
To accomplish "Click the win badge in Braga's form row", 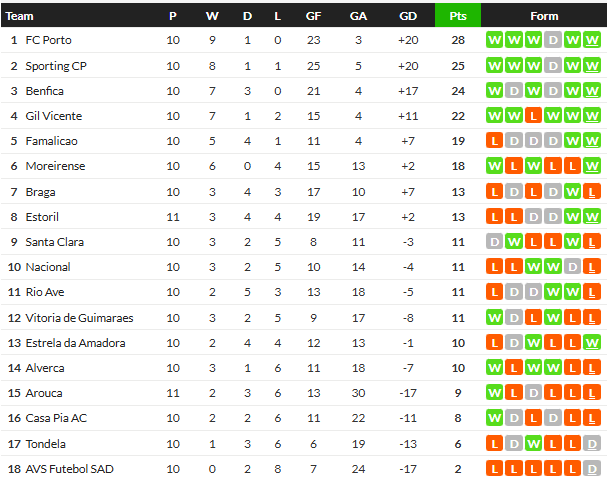I will (573, 191).
